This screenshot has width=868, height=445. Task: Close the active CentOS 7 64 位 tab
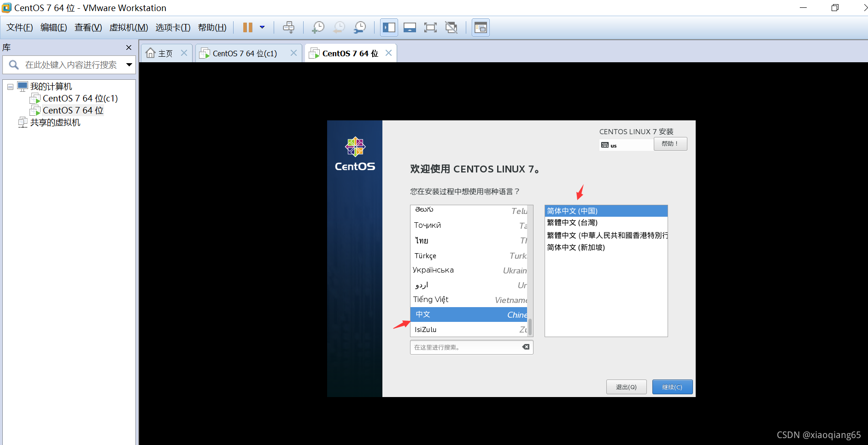(388, 53)
